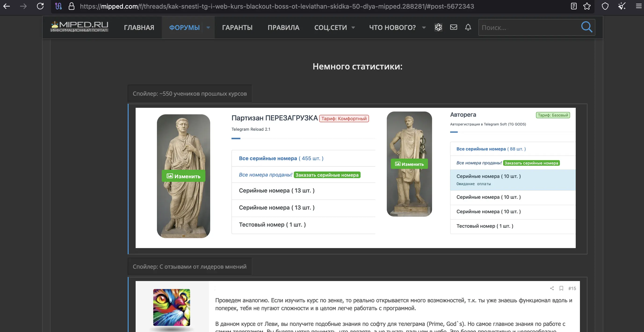Click the 'Тариф: Комфортный' red badge
This screenshot has height=332, width=644.
point(344,119)
